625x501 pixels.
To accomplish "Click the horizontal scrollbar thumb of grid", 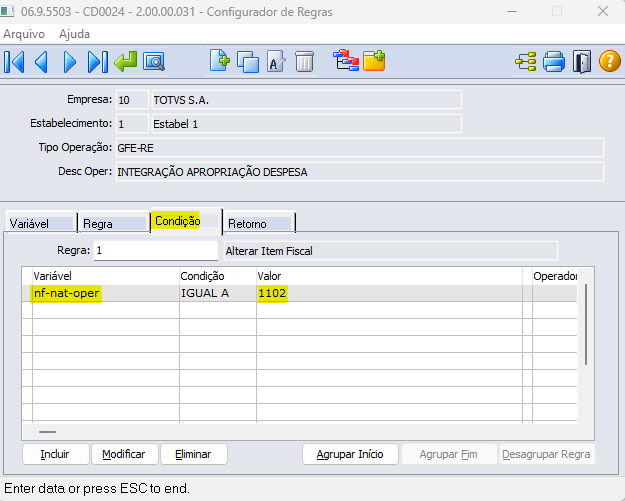I will pos(47,432).
